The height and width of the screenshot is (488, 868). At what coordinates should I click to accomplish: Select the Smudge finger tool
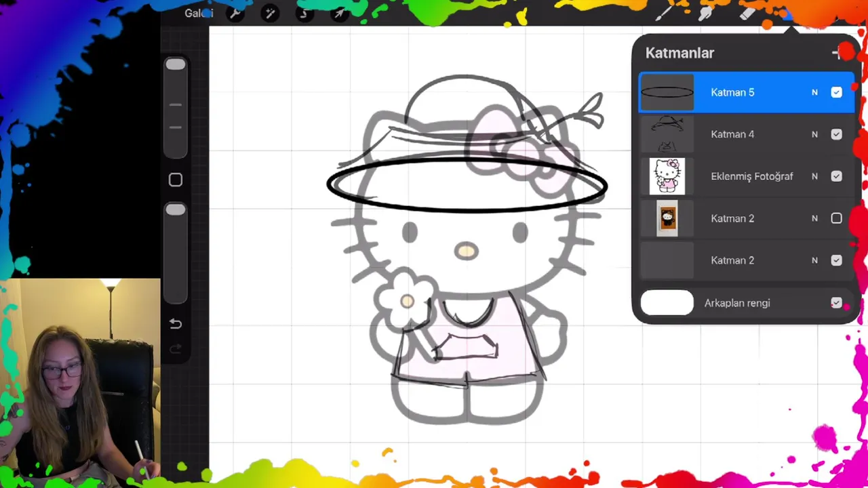click(705, 13)
